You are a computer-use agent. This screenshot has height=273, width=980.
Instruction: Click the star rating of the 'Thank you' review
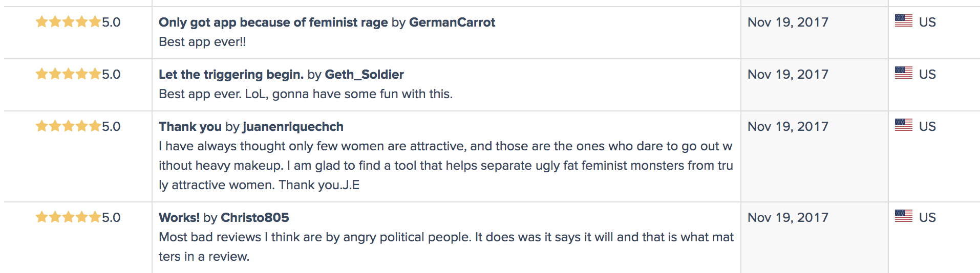[x=68, y=126]
